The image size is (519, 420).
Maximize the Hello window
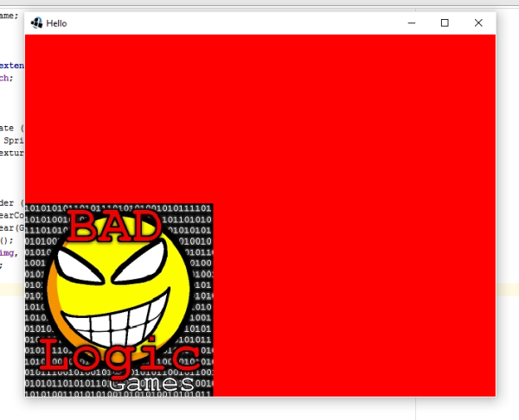[x=445, y=23]
